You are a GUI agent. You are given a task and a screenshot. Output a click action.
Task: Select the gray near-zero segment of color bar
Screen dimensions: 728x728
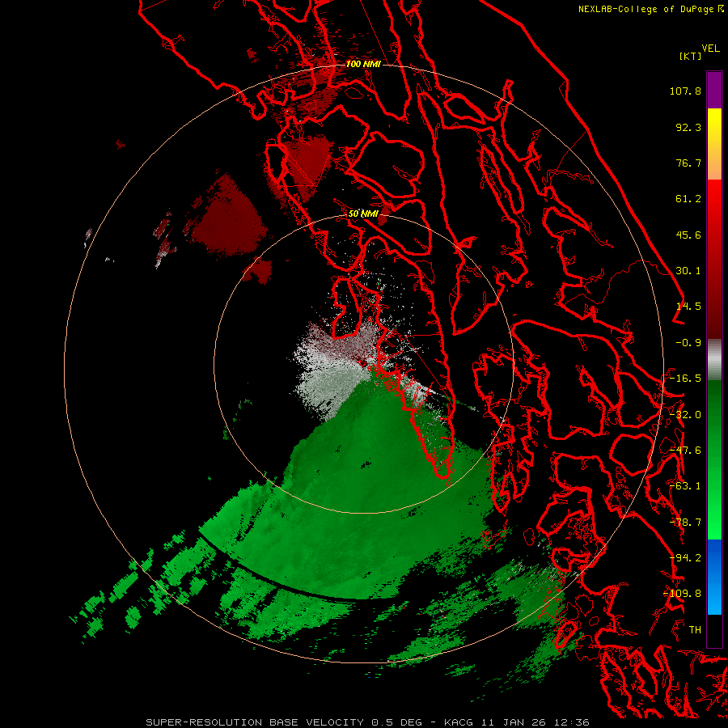(x=714, y=360)
